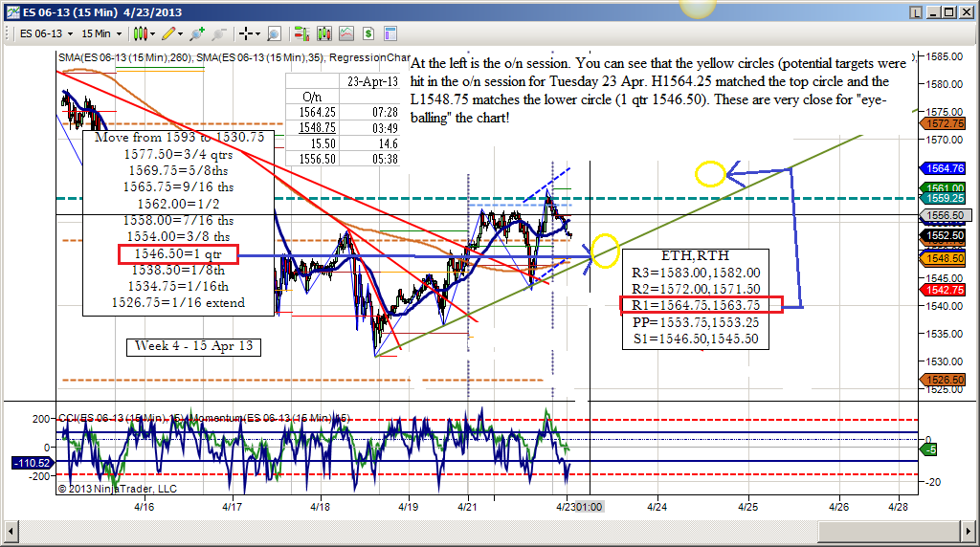Open the ES 06-13 instrument selector dropdown
The image size is (980, 547).
coord(46,33)
